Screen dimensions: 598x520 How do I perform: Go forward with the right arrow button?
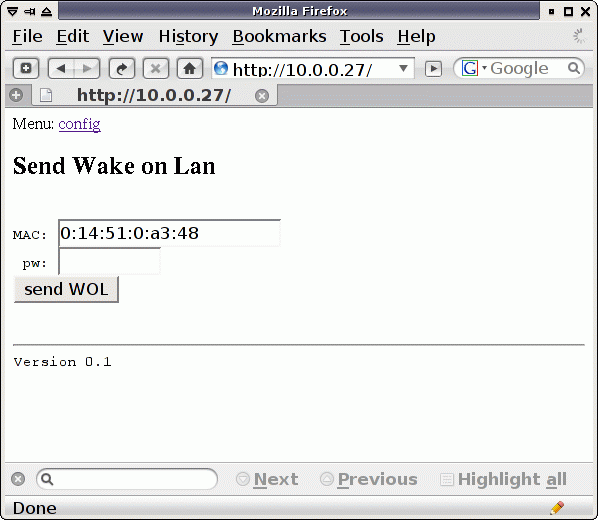87,69
